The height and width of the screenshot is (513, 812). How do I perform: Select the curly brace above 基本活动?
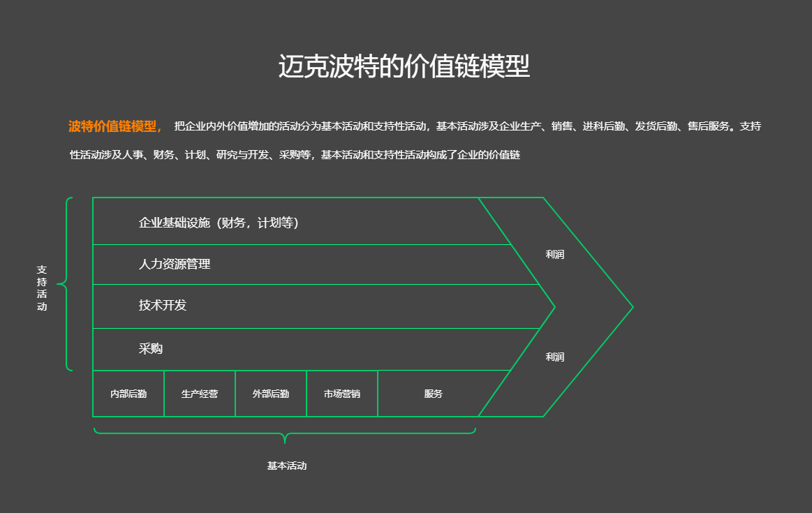point(285,434)
